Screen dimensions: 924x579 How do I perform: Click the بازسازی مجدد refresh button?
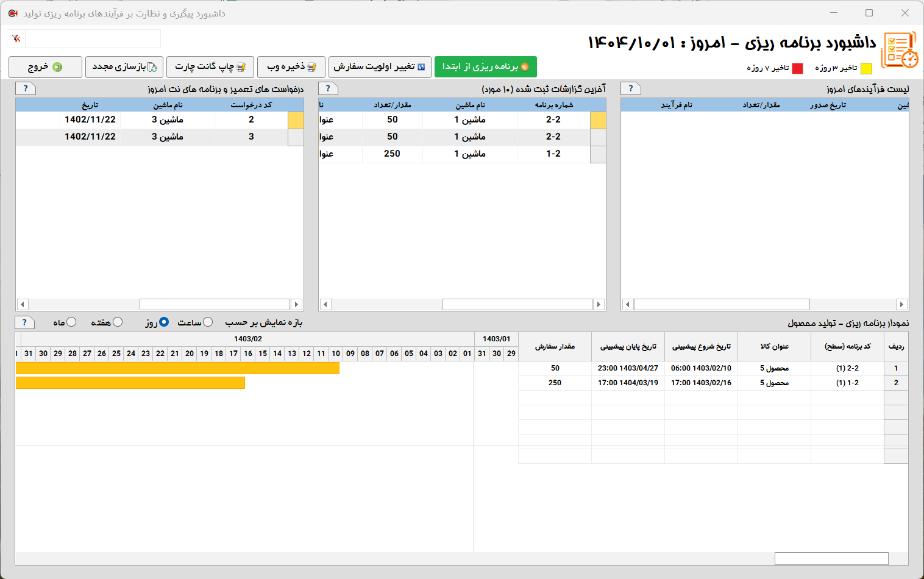pos(124,66)
